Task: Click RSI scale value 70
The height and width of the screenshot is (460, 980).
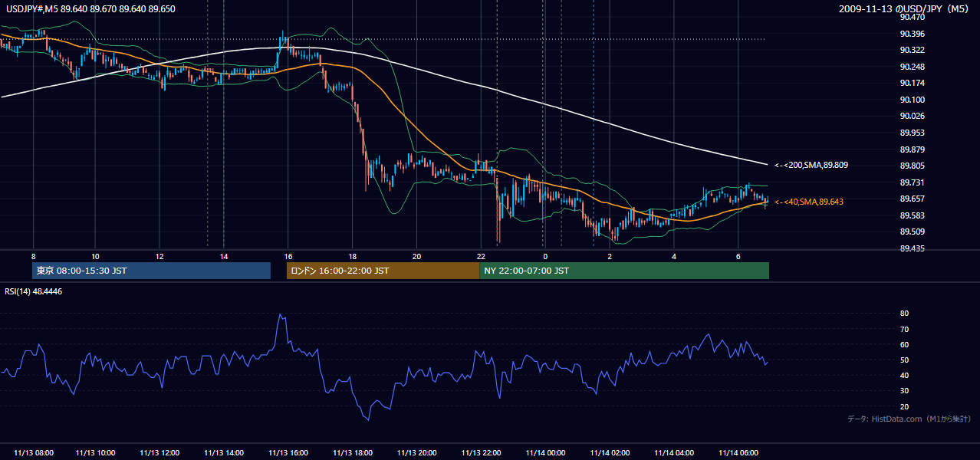Action: [905, 329]
